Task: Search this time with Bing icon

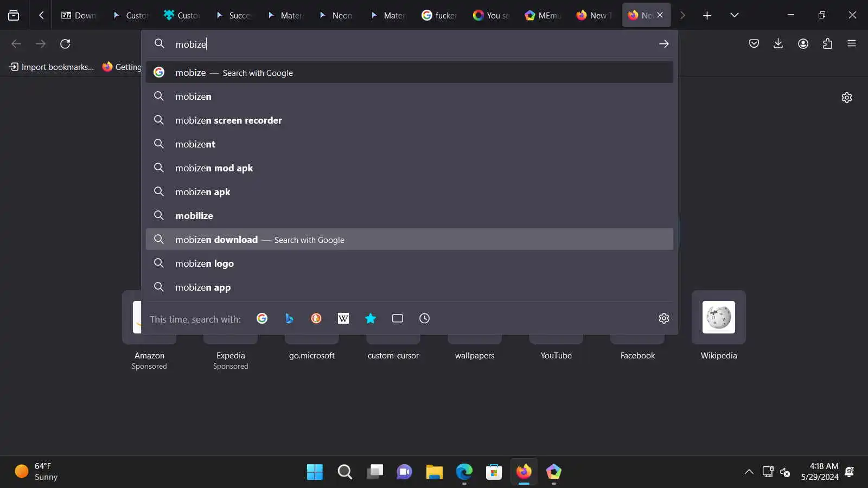Action: coord(289,319)
